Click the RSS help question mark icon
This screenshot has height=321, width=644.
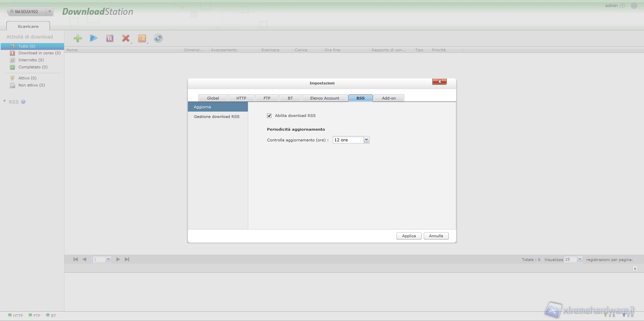[23, 102]
